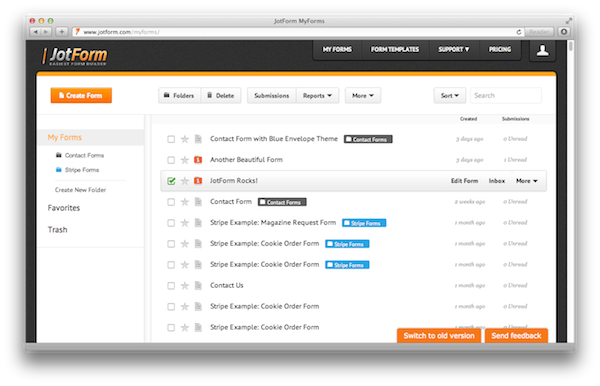This screenshot has height=386, width=600.
Task: Open the toolbar More dropdown
Action: (363, 96)
